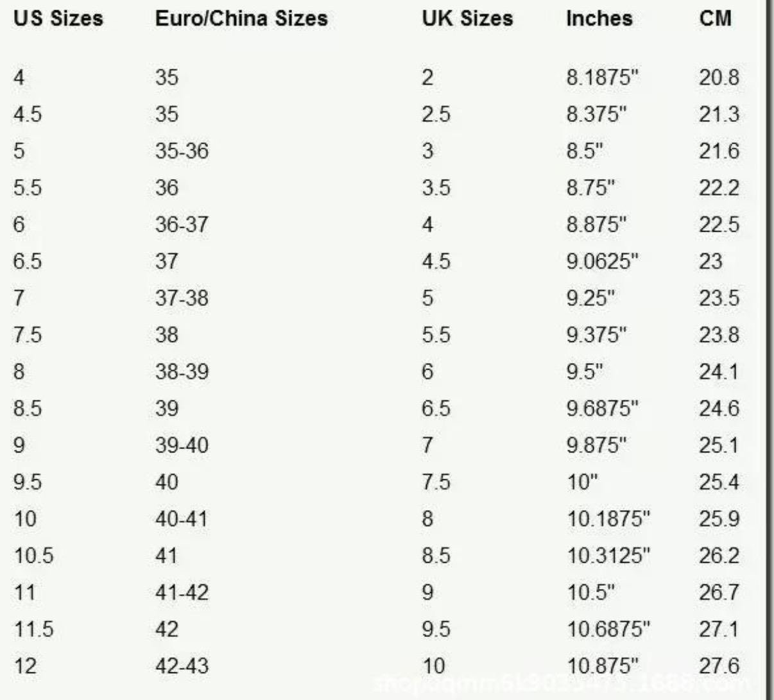This screenshot has width=774, height=700.
Task: Select Euro size range 35-36
Action: pyautogui.click(x=182, y=151)
